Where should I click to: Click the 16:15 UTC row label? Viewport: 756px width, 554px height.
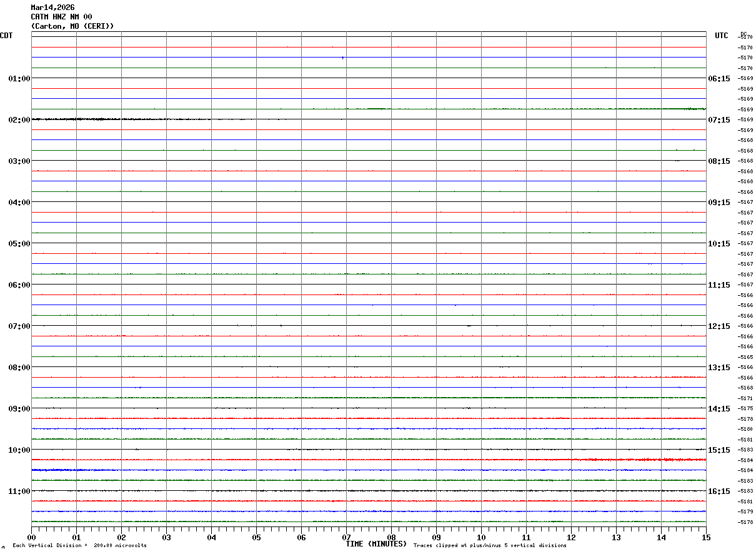click(x=719, y=491)
